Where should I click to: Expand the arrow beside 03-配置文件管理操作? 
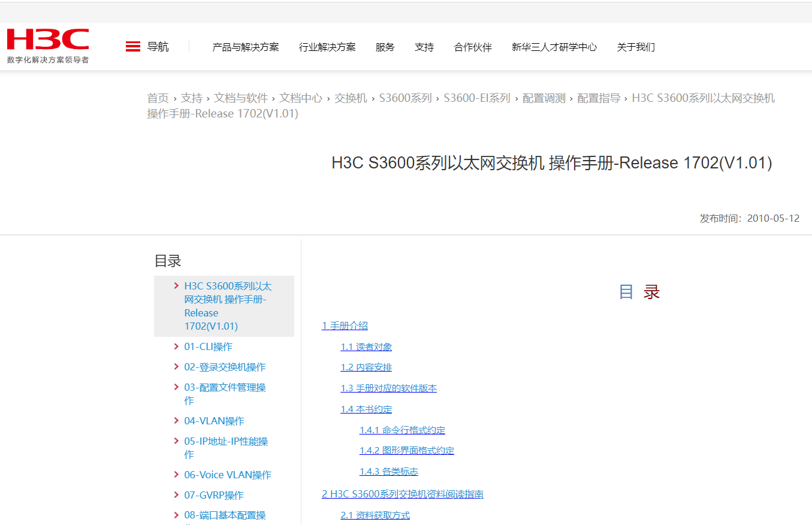176,387
